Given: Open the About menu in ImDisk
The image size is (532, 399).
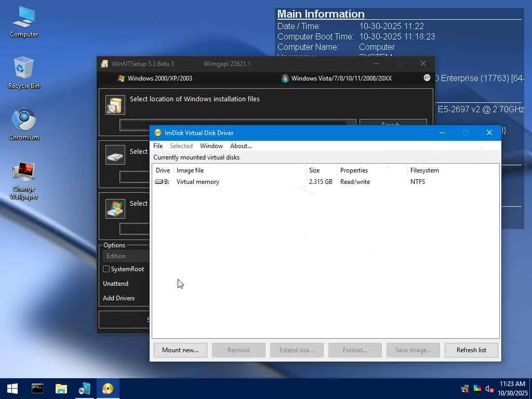Looking at the screenshot, I should pos(241,146).
